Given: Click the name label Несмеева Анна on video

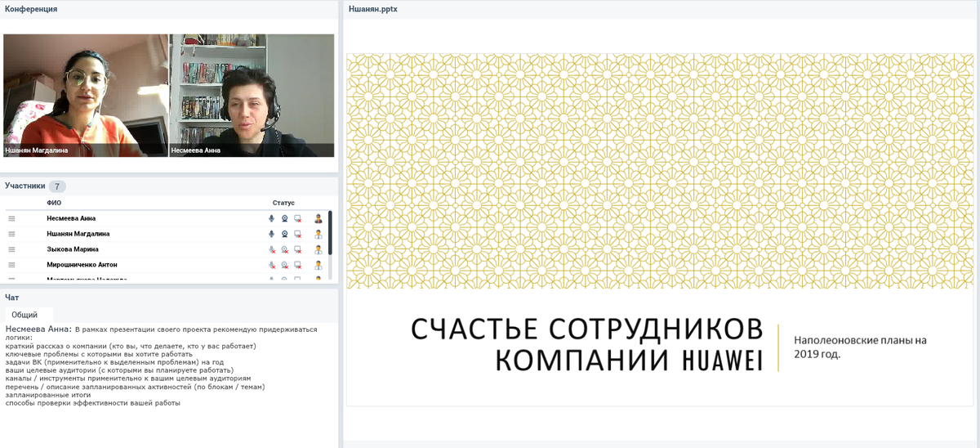Looking at the screenshot, I should point(196,150).
